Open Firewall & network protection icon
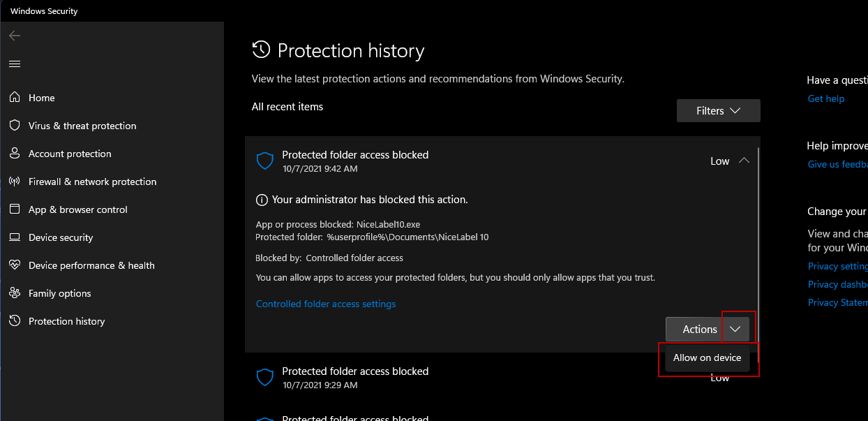The height and width of the screenshot is (421, 868). point(15,182)
